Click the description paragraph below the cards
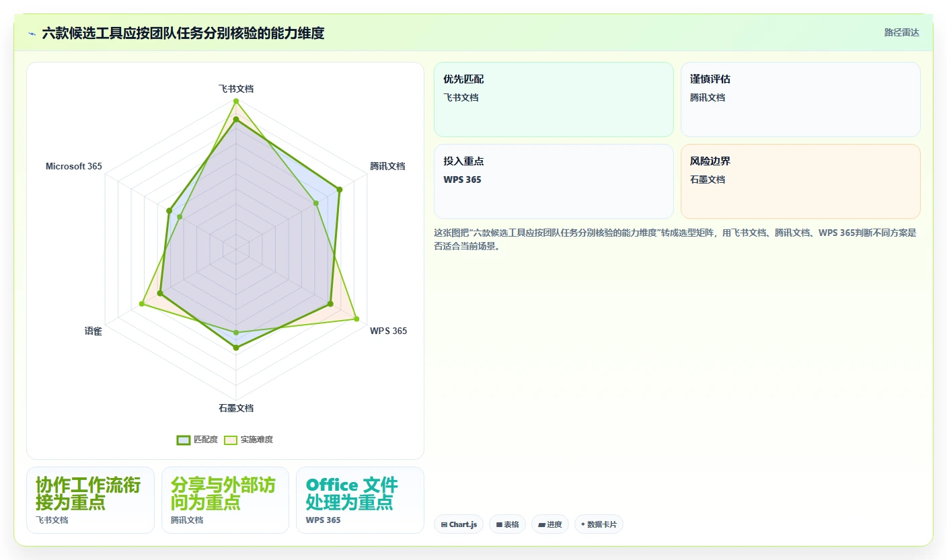 pos(676,239)
